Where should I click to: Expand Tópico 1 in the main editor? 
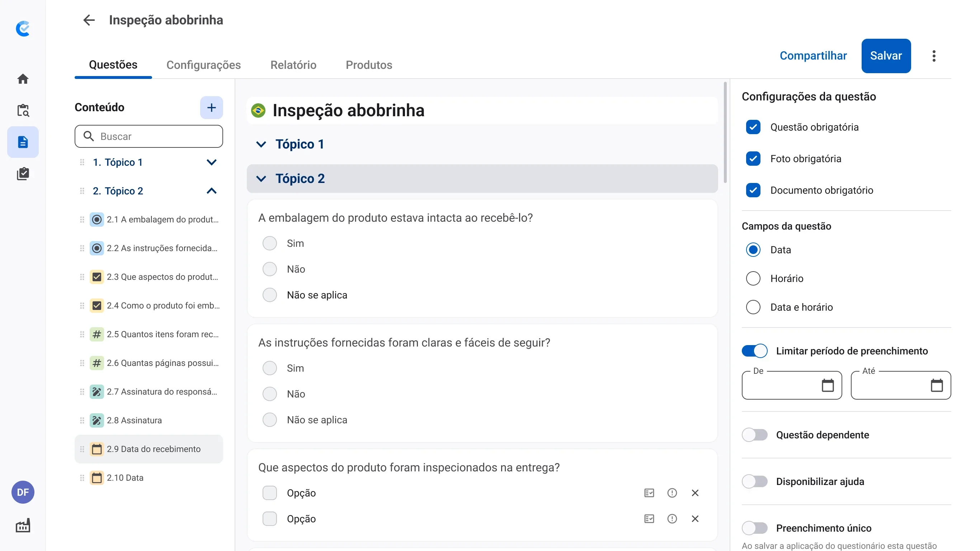(261, 145)
